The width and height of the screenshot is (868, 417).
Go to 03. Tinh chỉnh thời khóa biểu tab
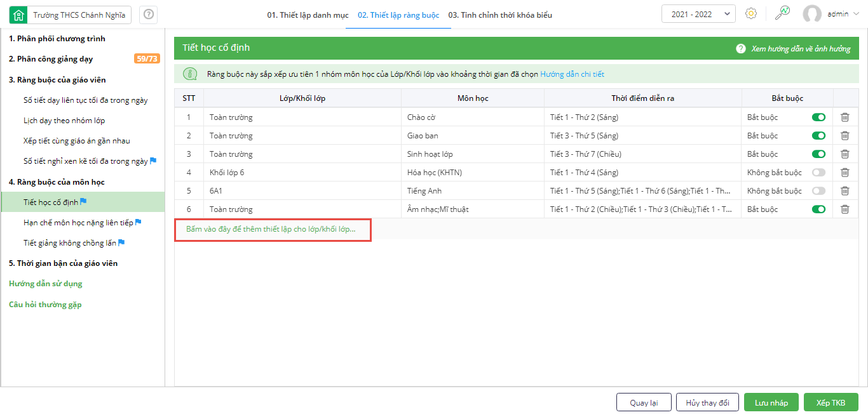click(x=500, y=15)
